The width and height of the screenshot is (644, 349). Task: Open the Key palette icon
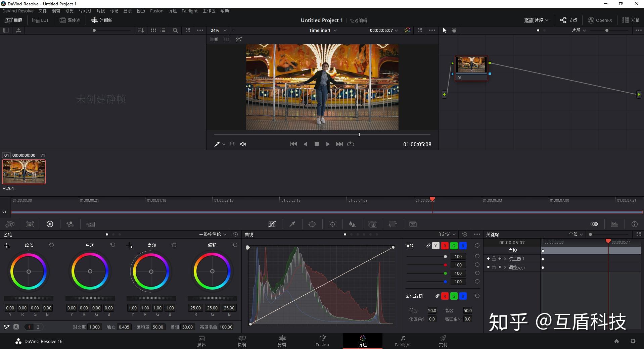pos(373,224)
